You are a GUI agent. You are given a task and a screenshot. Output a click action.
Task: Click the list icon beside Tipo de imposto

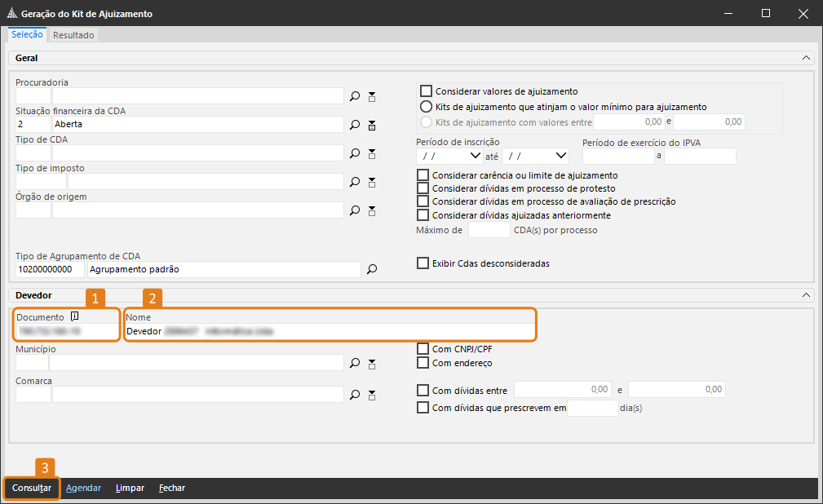[x=372, y=182]
